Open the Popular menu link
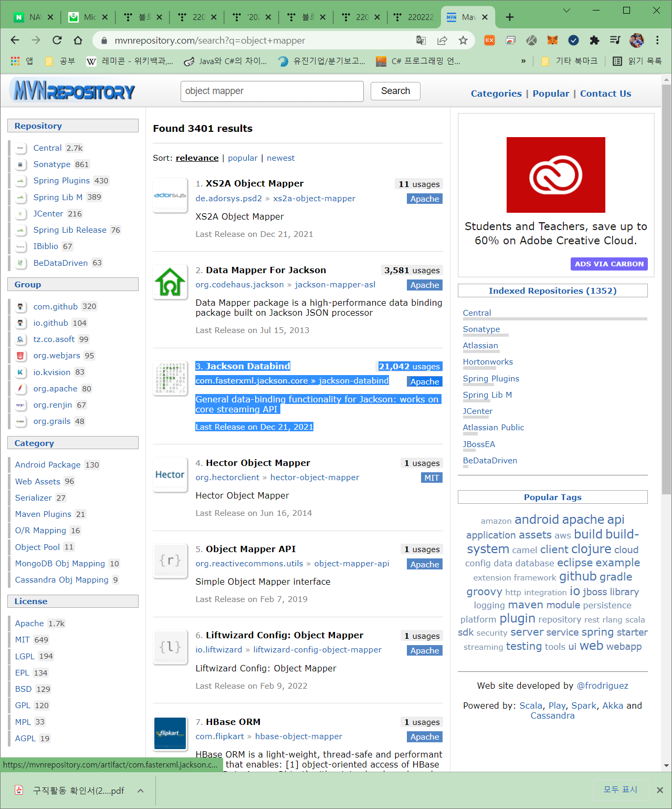672x809 pixels. [x=551, y=94]
